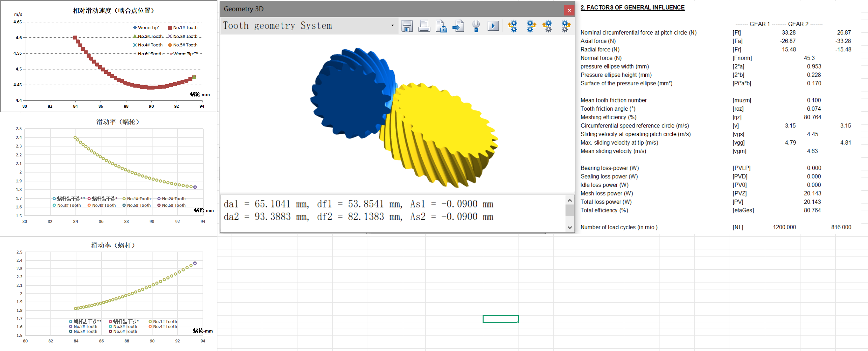Open the Tooth geometry System dropdown
This screenshot has height=351, width=868.
[309, 26]
